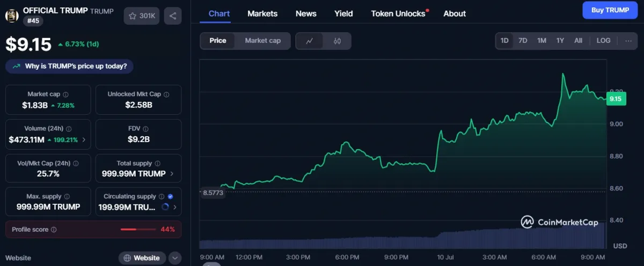This screenshot has height=266, width=644.
Task: Click the globe icon on Website button
Action: tap(127, 258)
